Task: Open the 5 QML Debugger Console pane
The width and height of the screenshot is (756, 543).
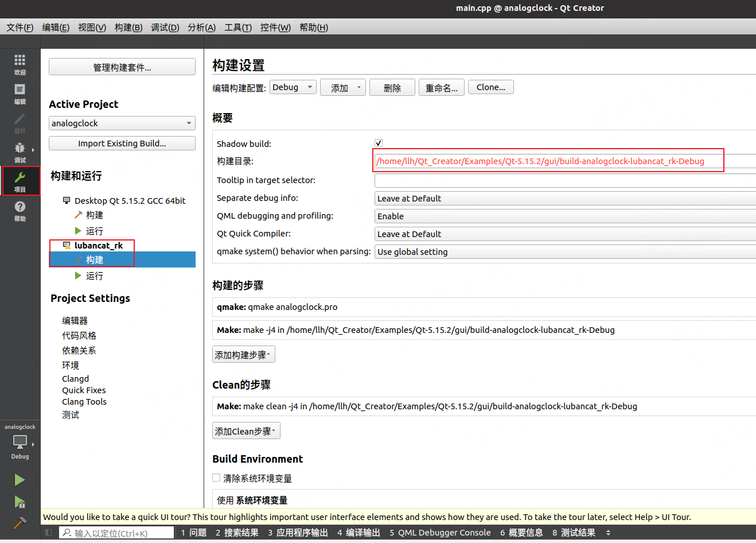Action: point(440,533)
